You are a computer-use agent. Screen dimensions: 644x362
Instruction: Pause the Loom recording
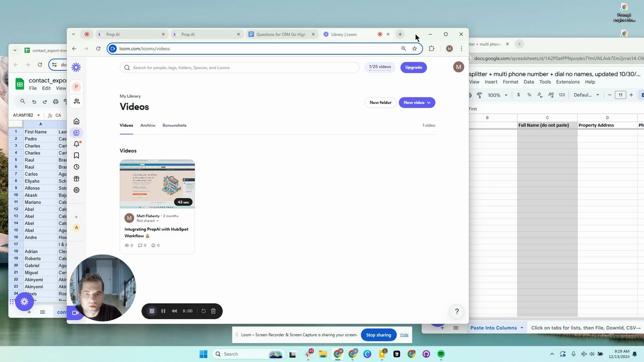[163, 311]
